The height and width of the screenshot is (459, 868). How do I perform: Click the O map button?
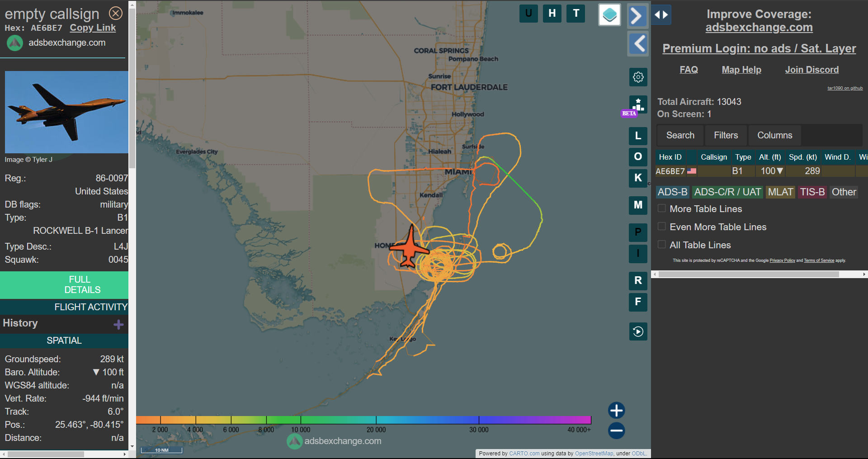point(638,156)
